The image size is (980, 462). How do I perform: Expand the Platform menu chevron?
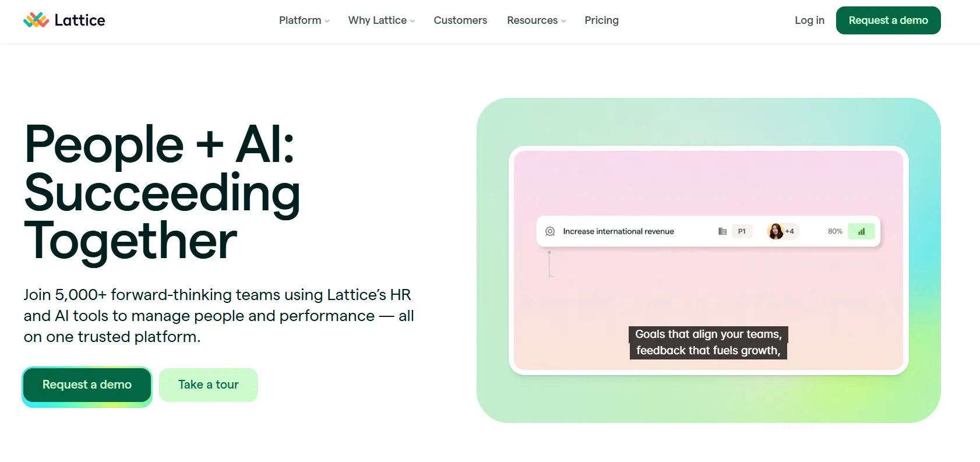point(327,21)
